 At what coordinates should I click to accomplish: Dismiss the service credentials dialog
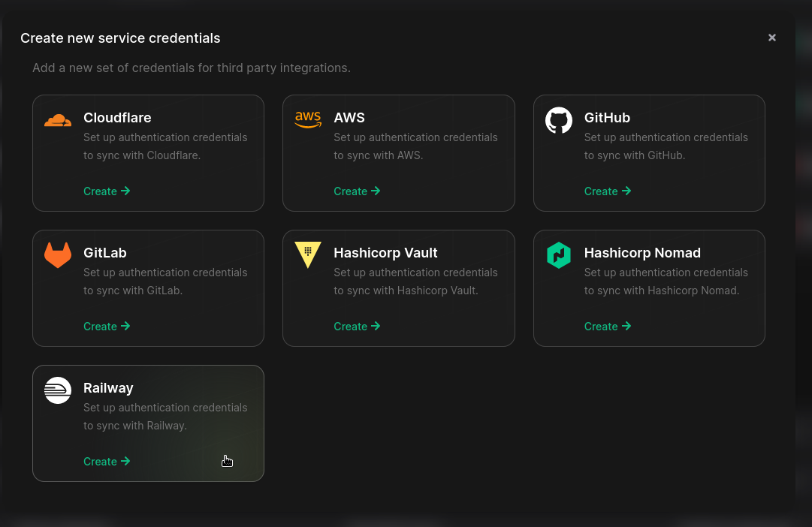click(x=771, y=37)
